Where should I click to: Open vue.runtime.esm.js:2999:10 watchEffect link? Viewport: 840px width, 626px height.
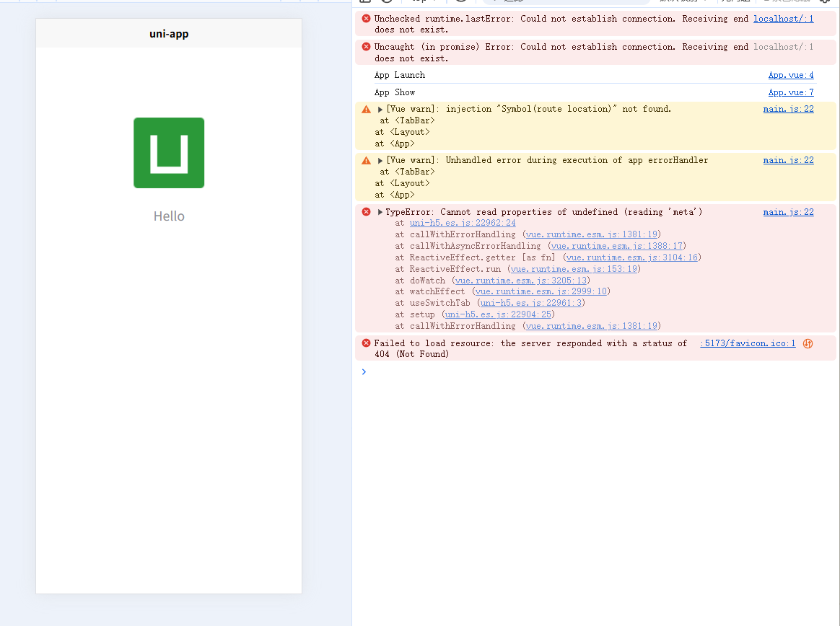(x=541, y=292)
